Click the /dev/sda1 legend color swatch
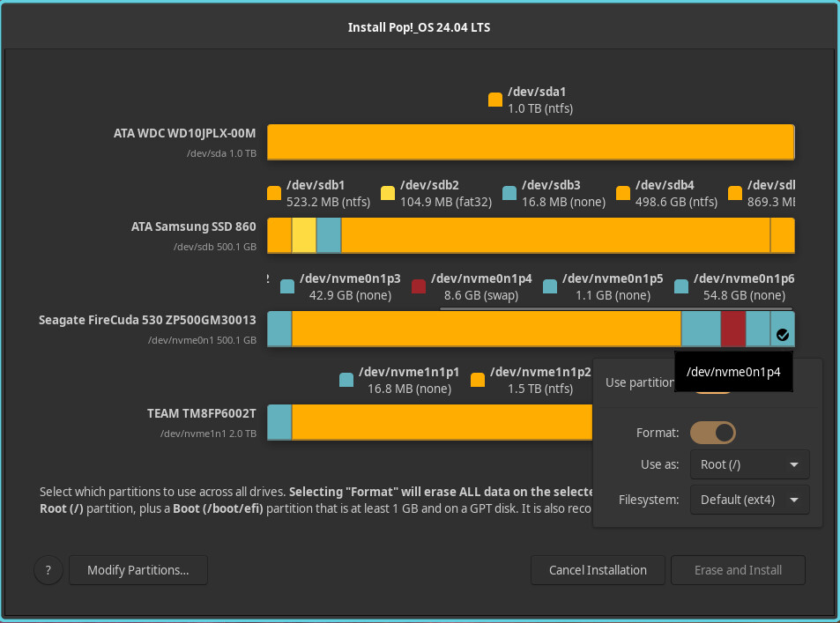The image size is (840, 623). (x=495, y=100)
